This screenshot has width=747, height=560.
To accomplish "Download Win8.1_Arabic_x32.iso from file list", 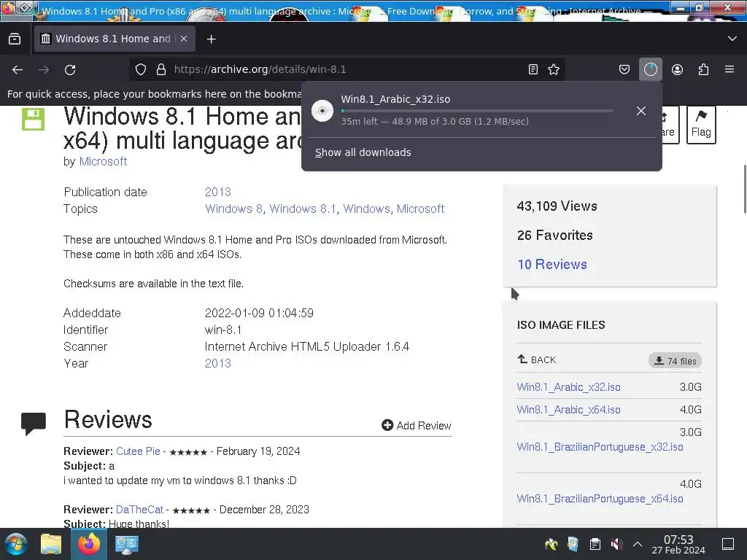I will click(568, 387).
